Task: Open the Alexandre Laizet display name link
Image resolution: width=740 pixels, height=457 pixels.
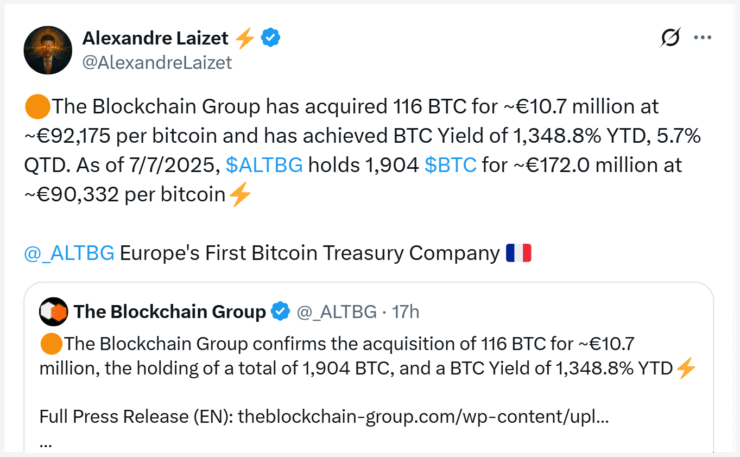Action: tap(155, 38)
